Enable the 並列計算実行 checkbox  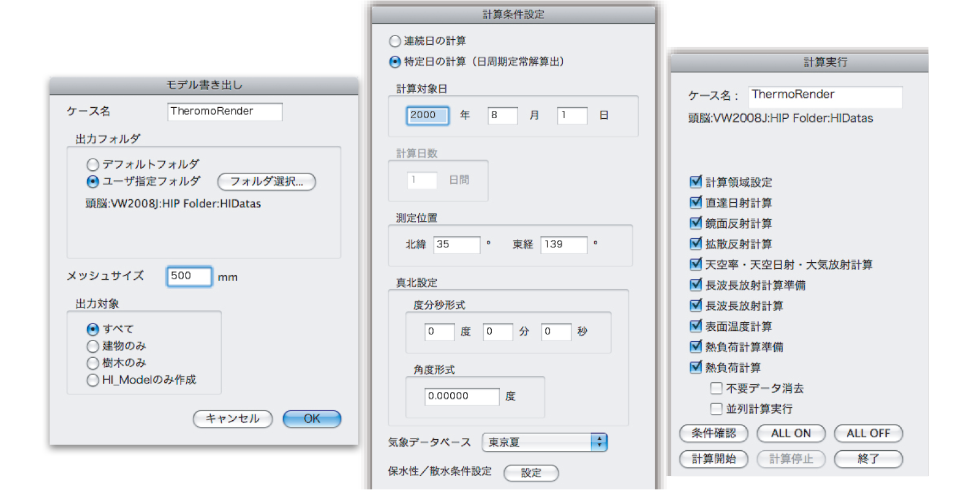pos(716,409)
